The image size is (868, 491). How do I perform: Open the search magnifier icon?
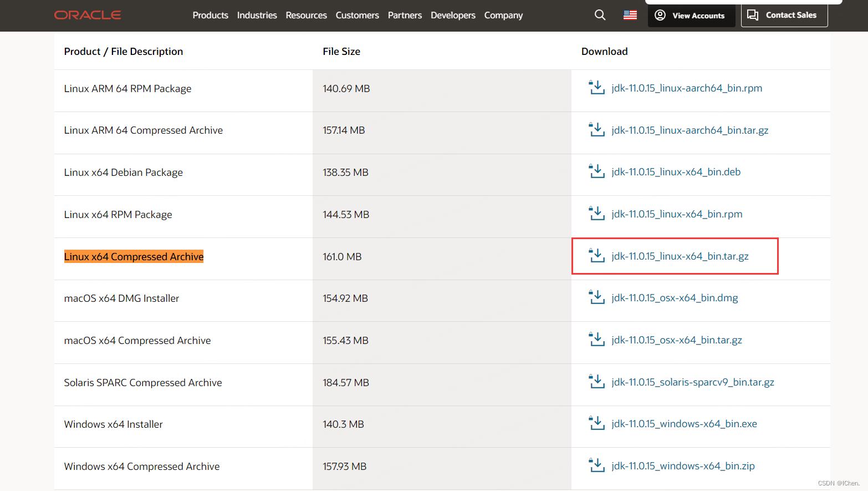coord(600,15)
